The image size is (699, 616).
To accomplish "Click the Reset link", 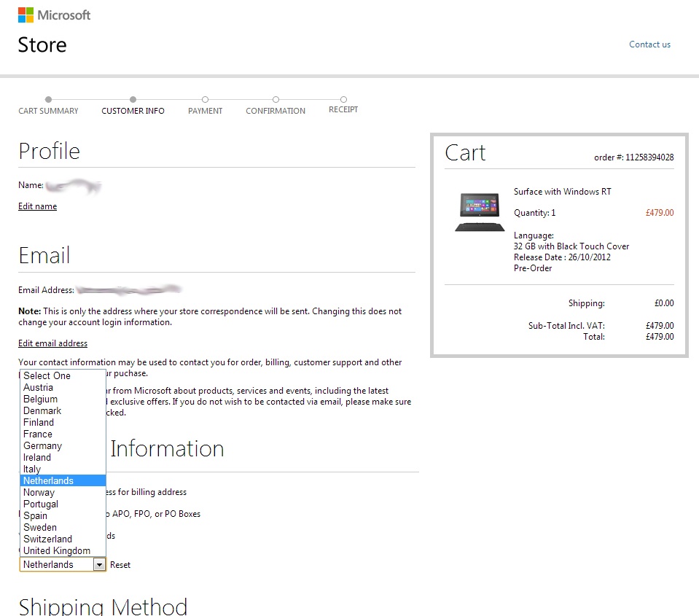I will 120,565.
